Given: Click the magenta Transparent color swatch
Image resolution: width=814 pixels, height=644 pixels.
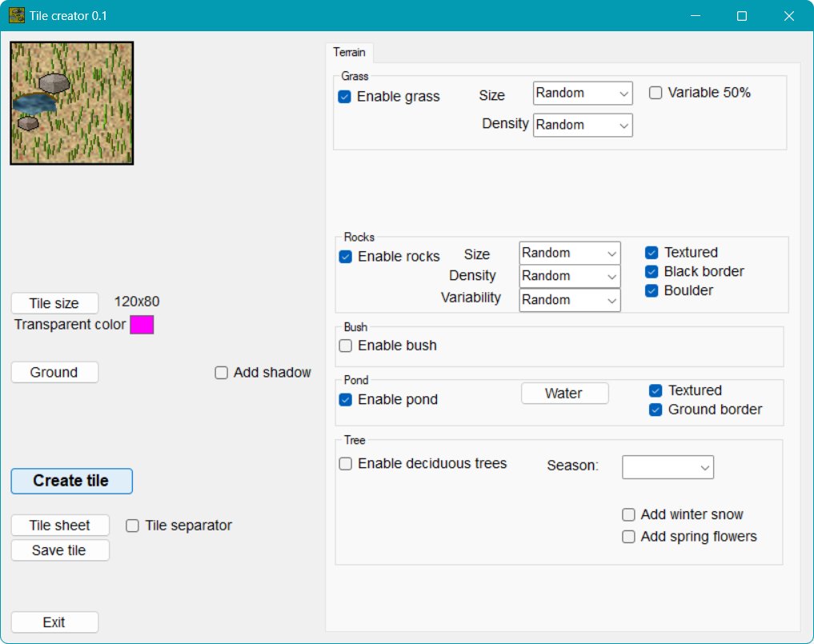Looking at the screenshot, I should point(142,325).
